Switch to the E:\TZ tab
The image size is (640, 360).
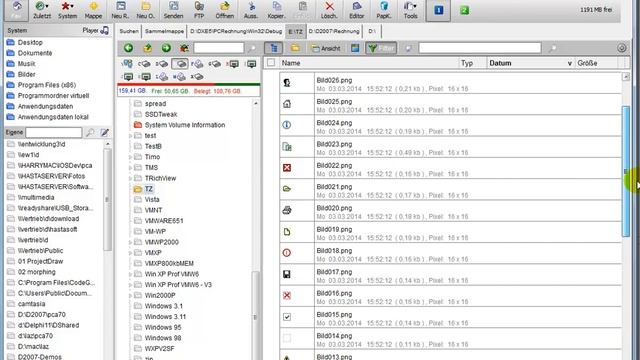[295, 31]
